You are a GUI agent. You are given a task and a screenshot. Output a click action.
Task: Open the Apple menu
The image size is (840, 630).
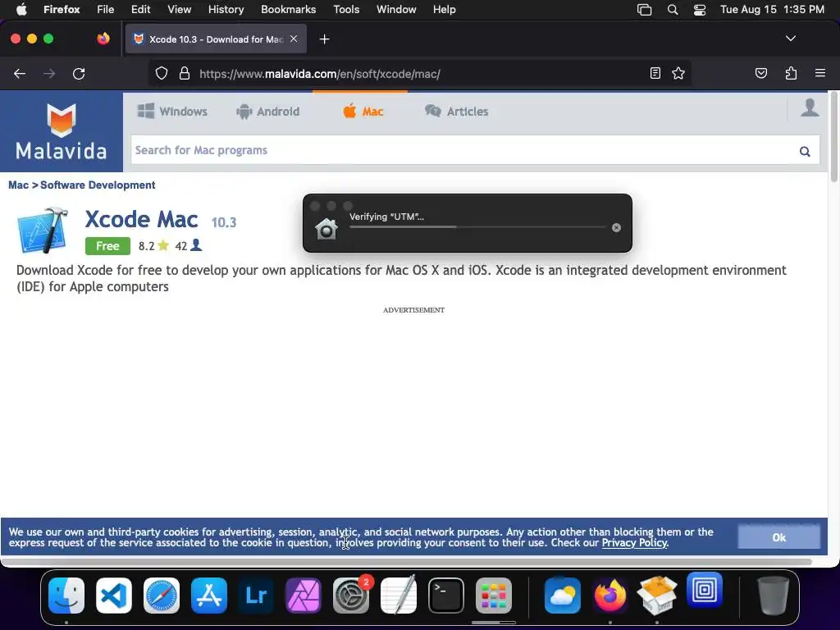[x=21, y=9]
